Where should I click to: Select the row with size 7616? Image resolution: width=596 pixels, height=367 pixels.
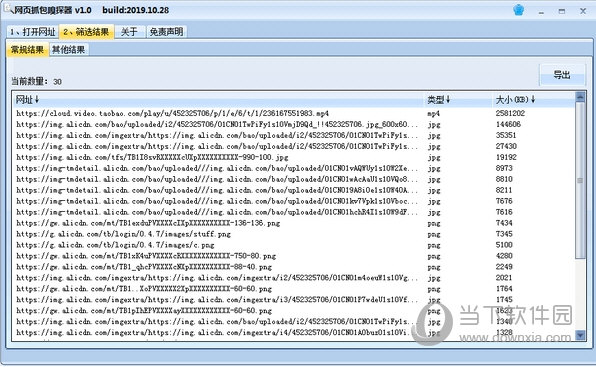(294, 212)
